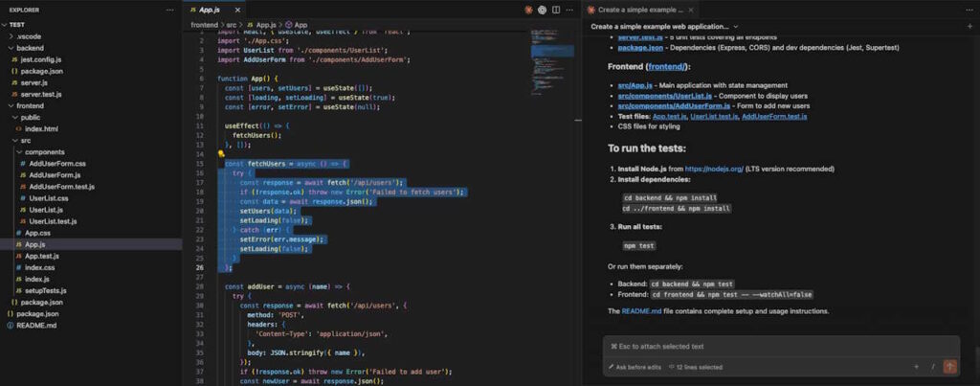Open the https://nodejs.org/ link

pos(714,169)
